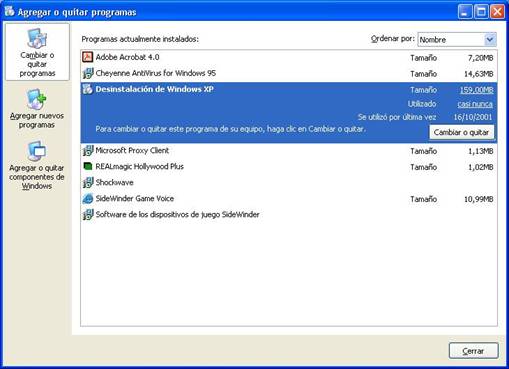The width and height of the screenshot is (509, 369).
Task: Click the 1,13MB size value
Action: point(480,151)
